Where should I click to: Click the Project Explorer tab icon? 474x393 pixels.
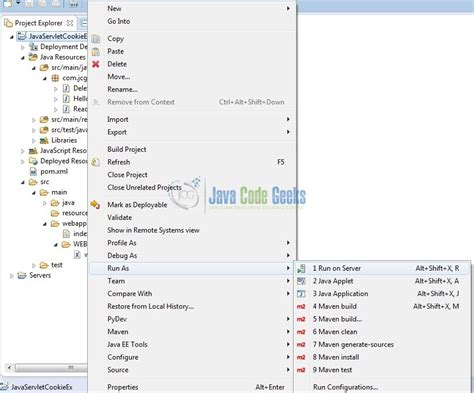click(x=8, y=23)
